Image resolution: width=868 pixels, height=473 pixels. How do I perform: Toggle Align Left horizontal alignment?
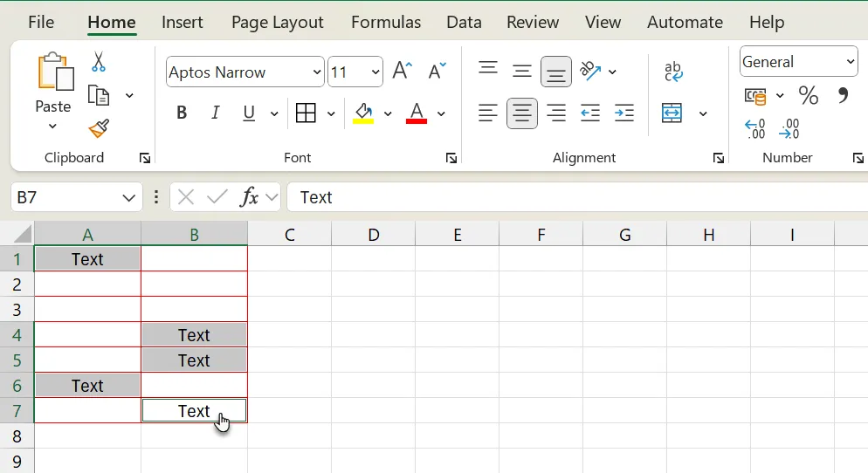pyautogui.click(x=487, y=113)
